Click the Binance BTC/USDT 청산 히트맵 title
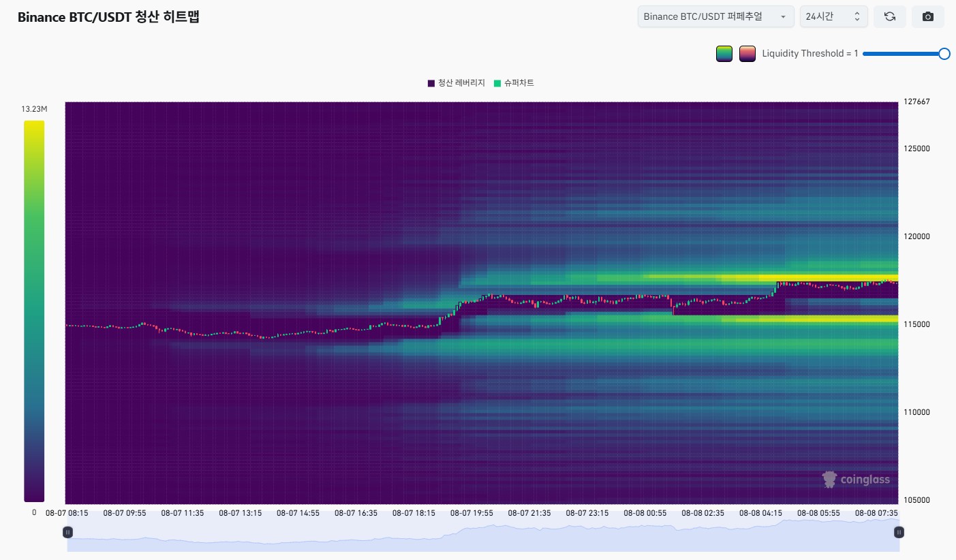Image resolution: width=956 pixels, height=560 pixels. point(108,18)
